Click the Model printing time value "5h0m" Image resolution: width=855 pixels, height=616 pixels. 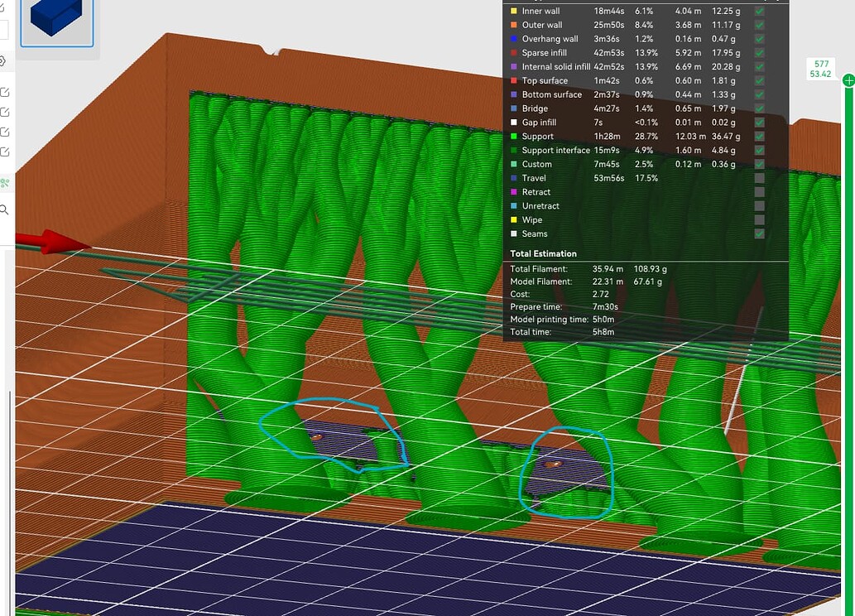603,320
